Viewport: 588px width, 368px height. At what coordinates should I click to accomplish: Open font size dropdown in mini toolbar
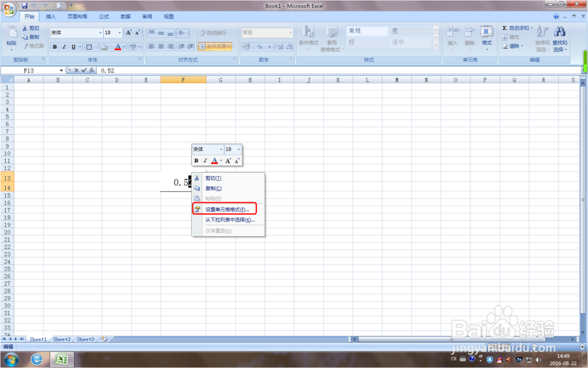tap(239, 149)
